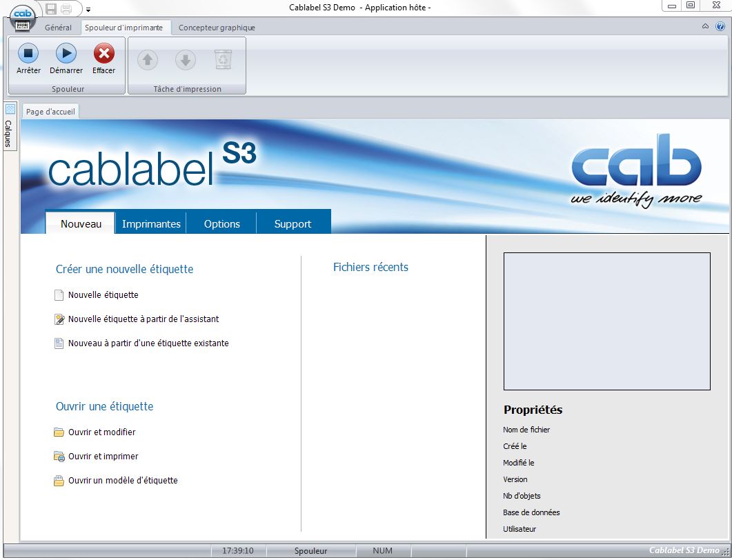The width and height of the screenshot is (732, 560).
Task: Click blank page icon beside Nouvelle étiquette
Action: pyautogui.click(x=59, y=295)
